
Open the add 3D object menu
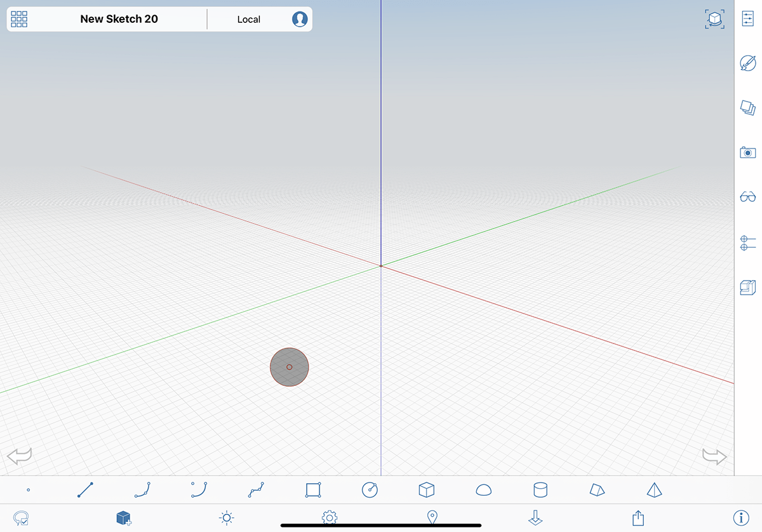tap(124, 518)
